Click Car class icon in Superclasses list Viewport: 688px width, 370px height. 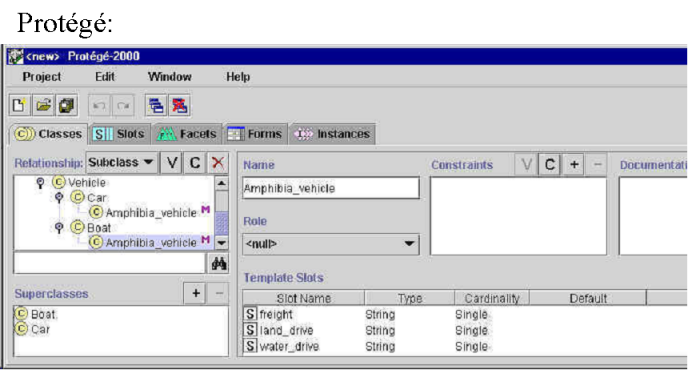click(21, 329)
